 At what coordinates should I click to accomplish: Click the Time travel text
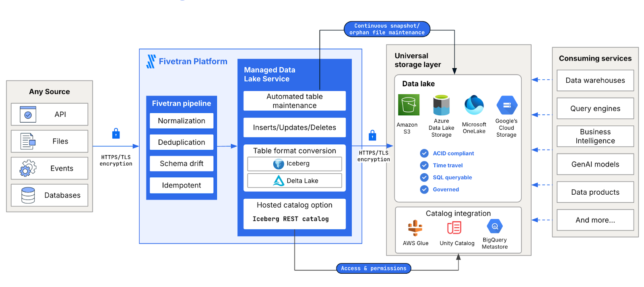[448, 165]
